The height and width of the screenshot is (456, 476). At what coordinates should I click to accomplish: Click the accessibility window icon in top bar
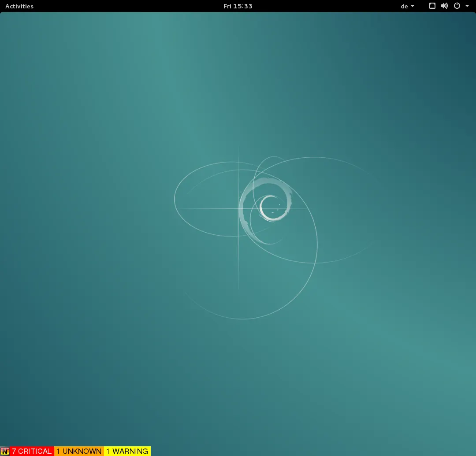tap(432, 6)
